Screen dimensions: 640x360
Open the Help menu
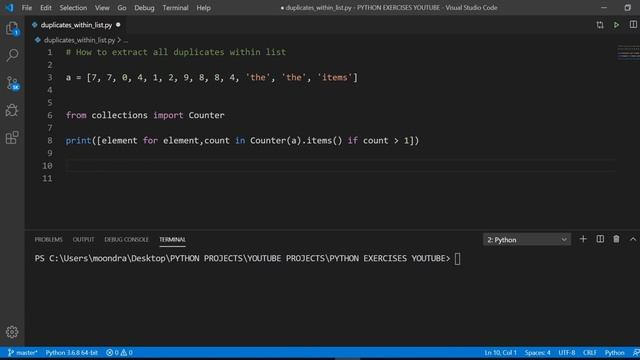pyautogui.click(x=203, y=8)
